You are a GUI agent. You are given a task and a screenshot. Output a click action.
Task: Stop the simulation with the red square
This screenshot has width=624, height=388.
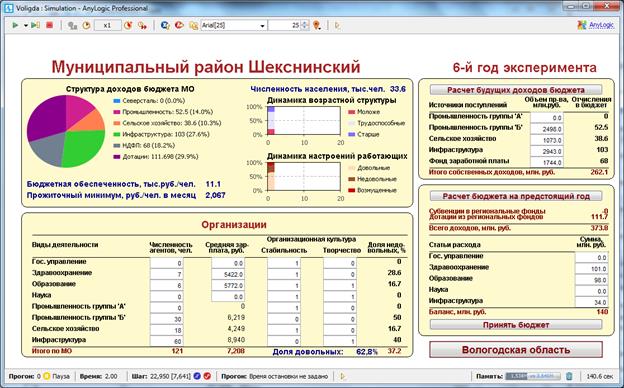(x=49, y=25)
